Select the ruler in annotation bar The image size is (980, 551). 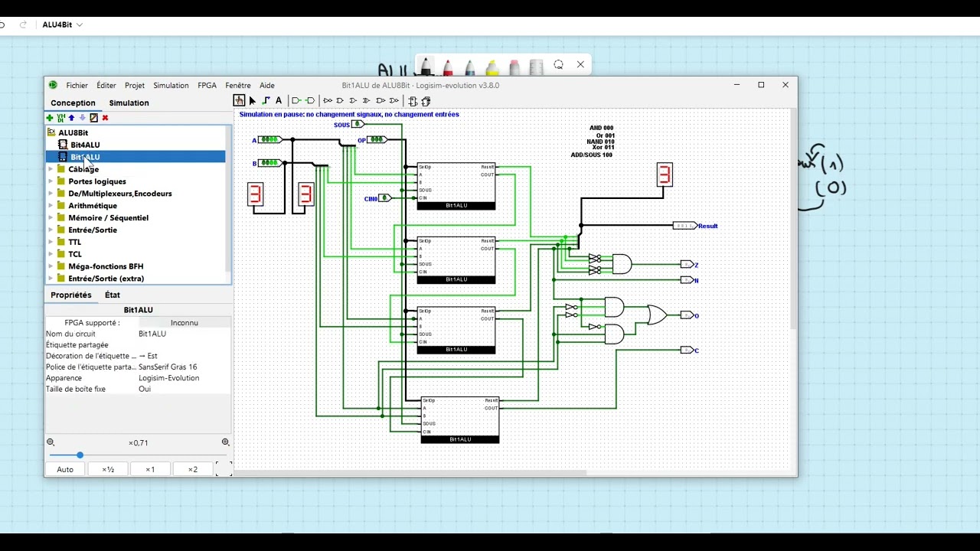tap(536, 67)
